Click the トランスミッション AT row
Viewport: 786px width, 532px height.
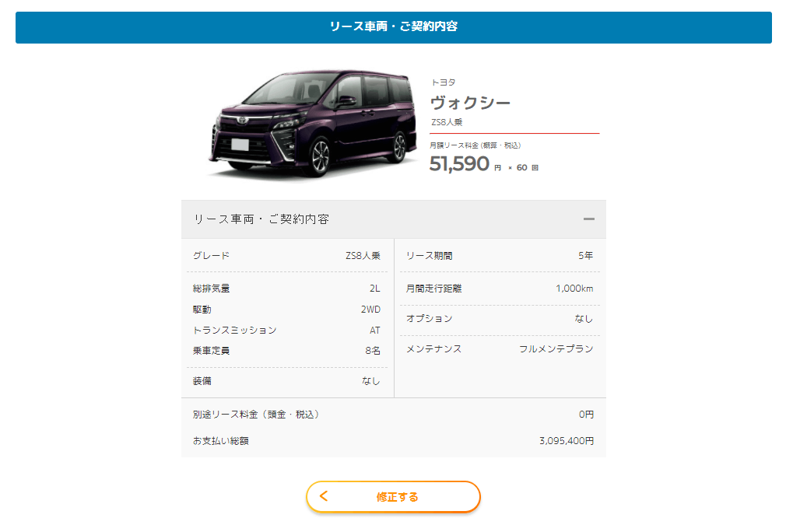pyautogui.click(x=286, y=330)
